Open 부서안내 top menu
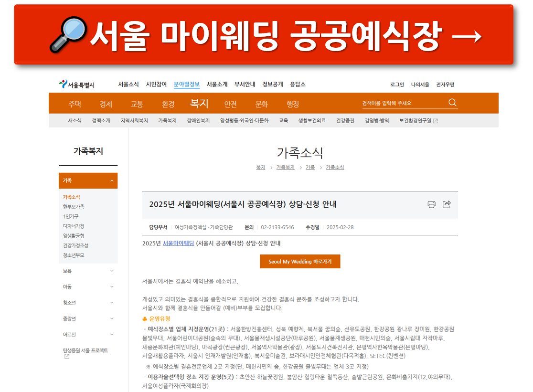533x392 pixels. click(x=245, y=84)
